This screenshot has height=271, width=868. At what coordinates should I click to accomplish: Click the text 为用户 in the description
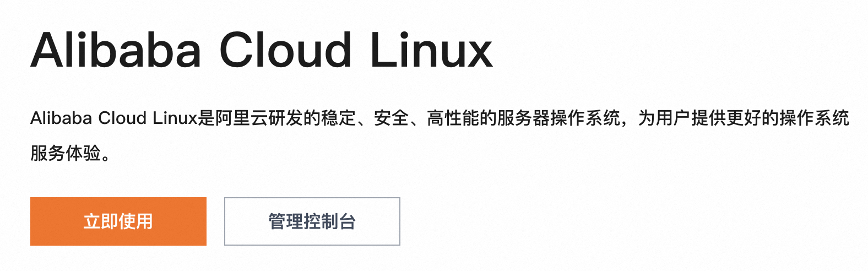coord(664,118)
